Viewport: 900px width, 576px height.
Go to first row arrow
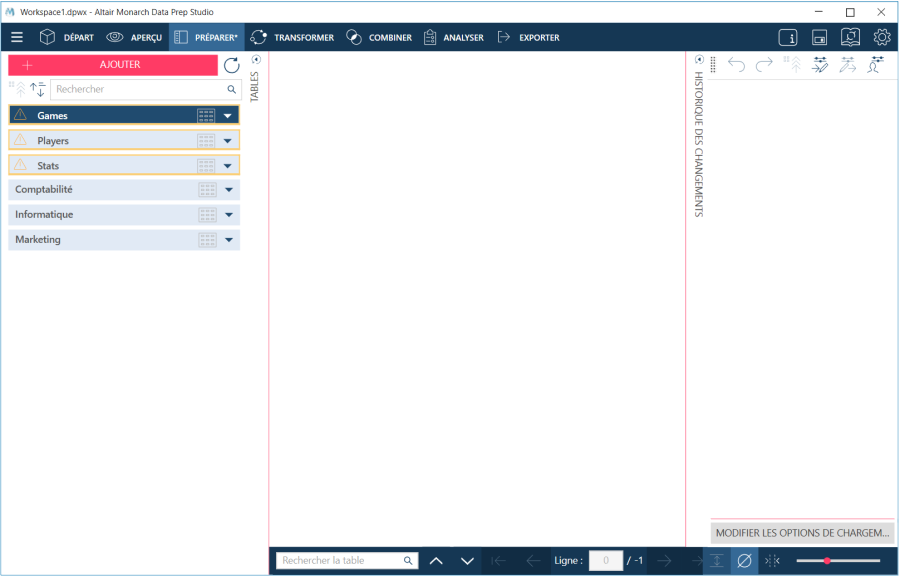coord(498,561)
